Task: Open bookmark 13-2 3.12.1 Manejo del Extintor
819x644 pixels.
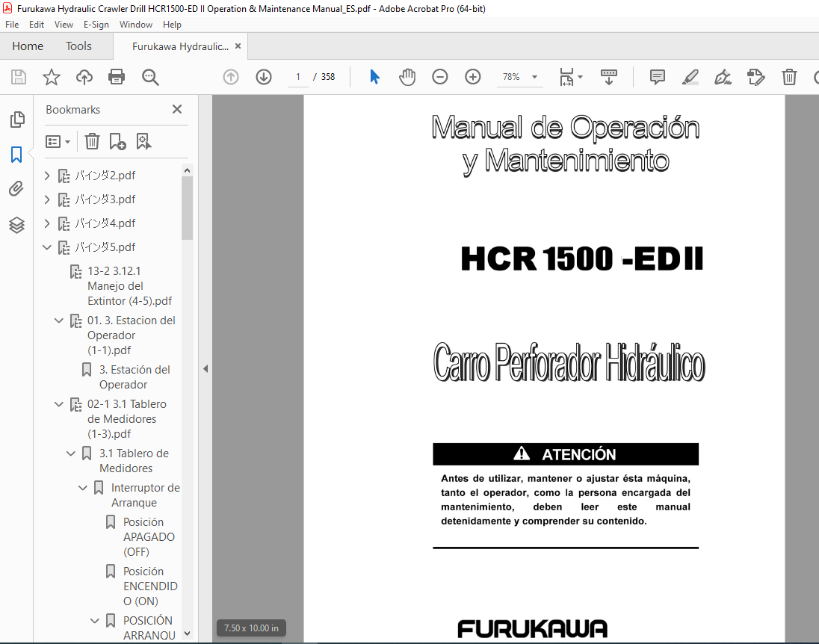Action: click(x=129, y=286)
